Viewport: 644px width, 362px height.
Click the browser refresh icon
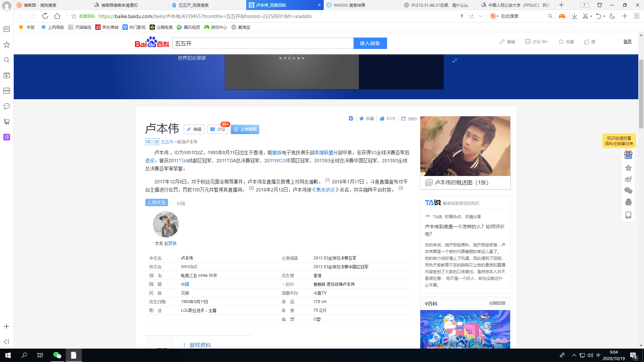tap(45, 16)
